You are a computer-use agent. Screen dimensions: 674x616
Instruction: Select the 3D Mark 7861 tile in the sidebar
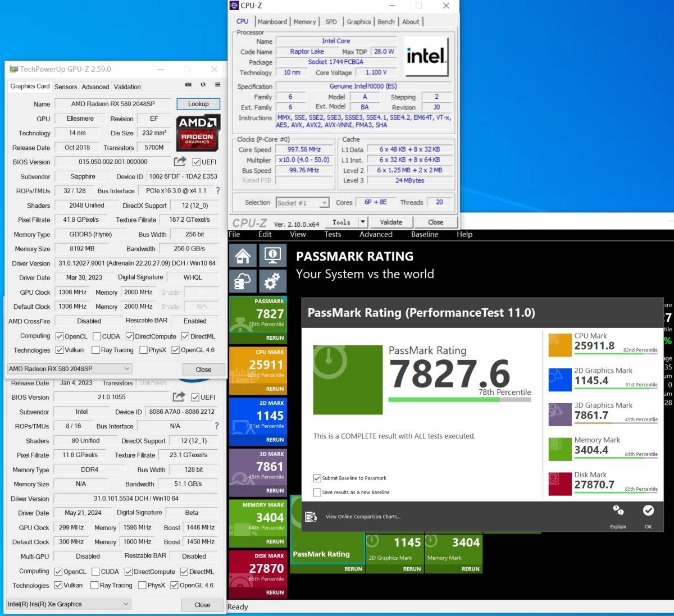[258, 473]
